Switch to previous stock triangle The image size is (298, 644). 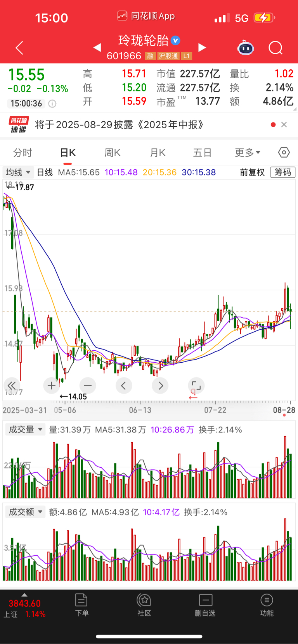[97, 48]
